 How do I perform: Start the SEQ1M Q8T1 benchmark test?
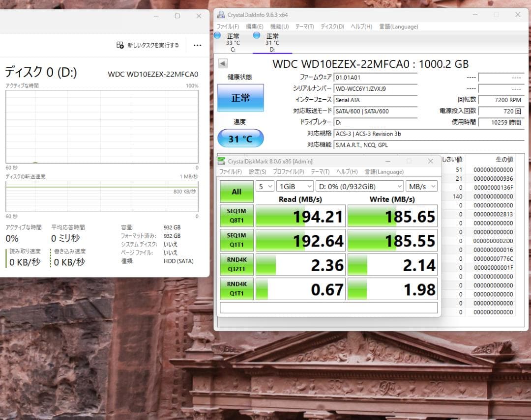[x=236, y=215]
